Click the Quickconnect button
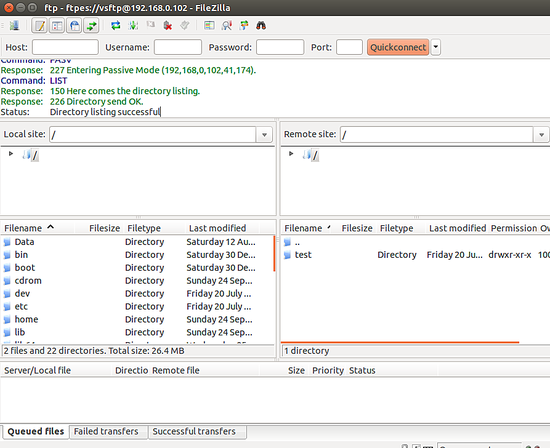The width and height of the screenshot is (550, 448). pos(398,47)
